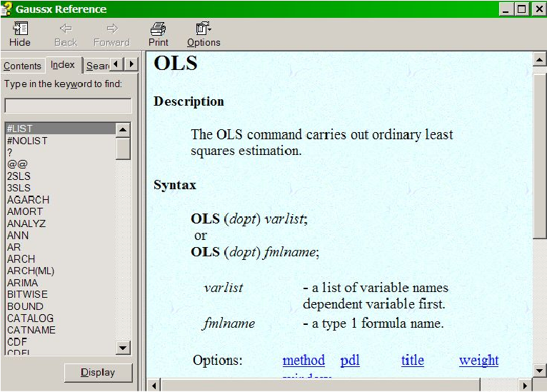Select #NOLIST in the index list
547x392 pixels.
click(61, 141)
